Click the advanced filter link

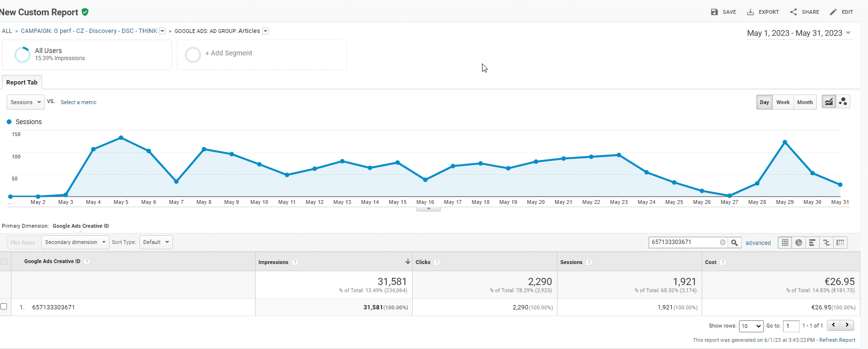758,243
